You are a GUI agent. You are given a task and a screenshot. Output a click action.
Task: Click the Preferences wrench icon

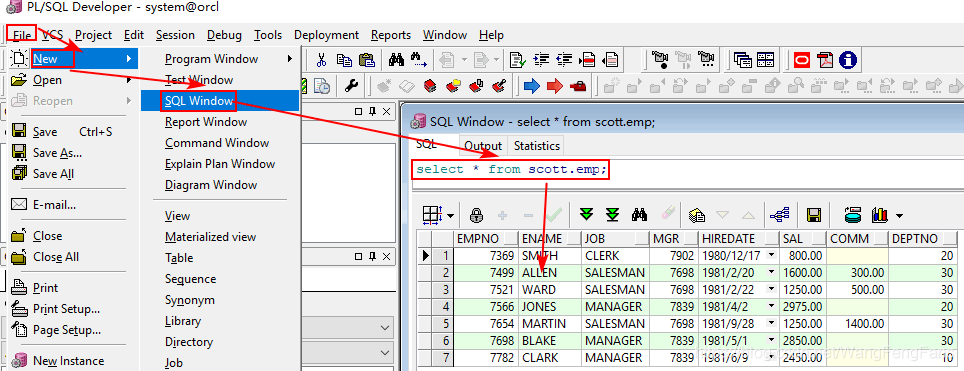point(351,86)
